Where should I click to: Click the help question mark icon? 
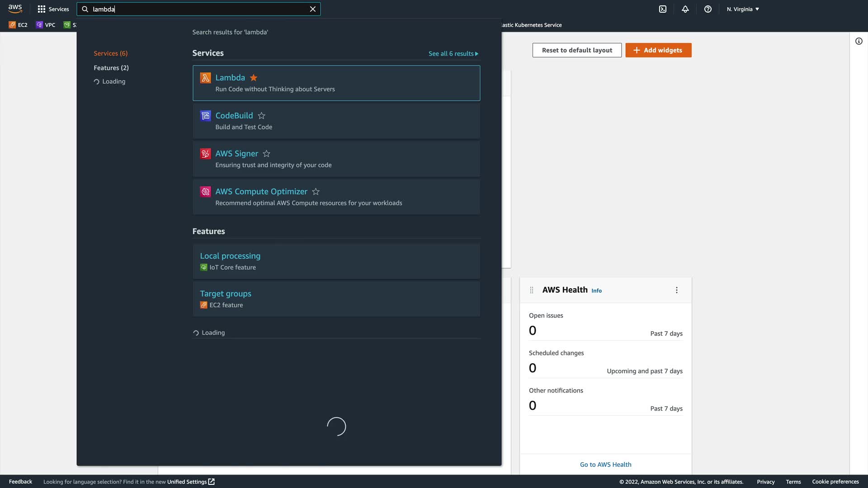(708, 9)
